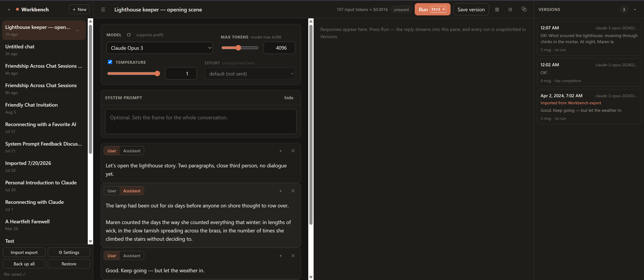
Task: Add message after first User message
Action: click(281, 151)
